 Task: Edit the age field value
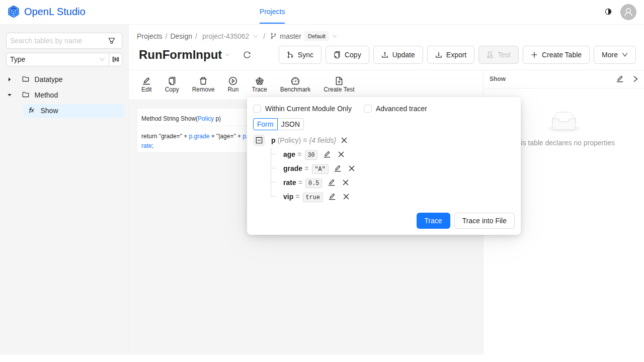327,154
